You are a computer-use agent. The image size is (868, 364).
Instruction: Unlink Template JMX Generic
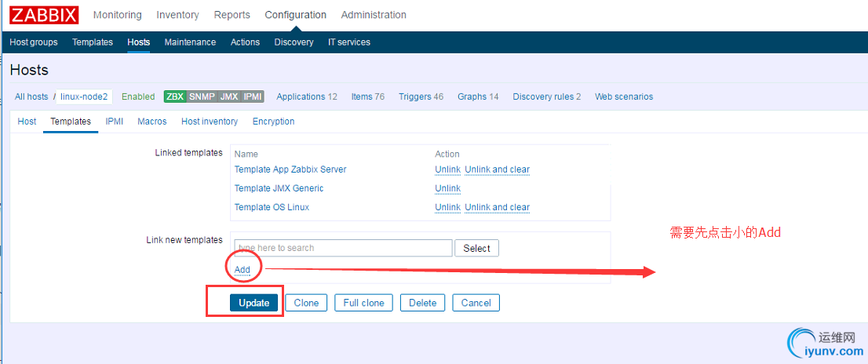click(x=448, y=188)
